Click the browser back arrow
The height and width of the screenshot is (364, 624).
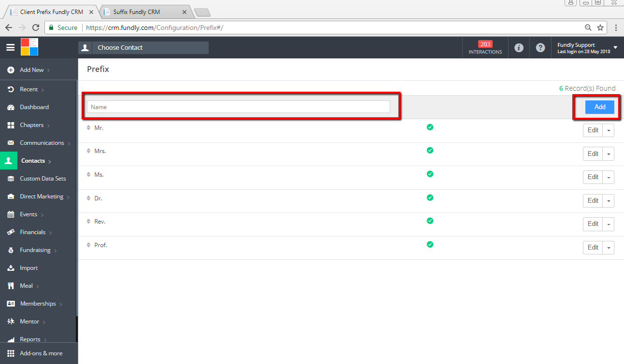(x=9, y=28)
